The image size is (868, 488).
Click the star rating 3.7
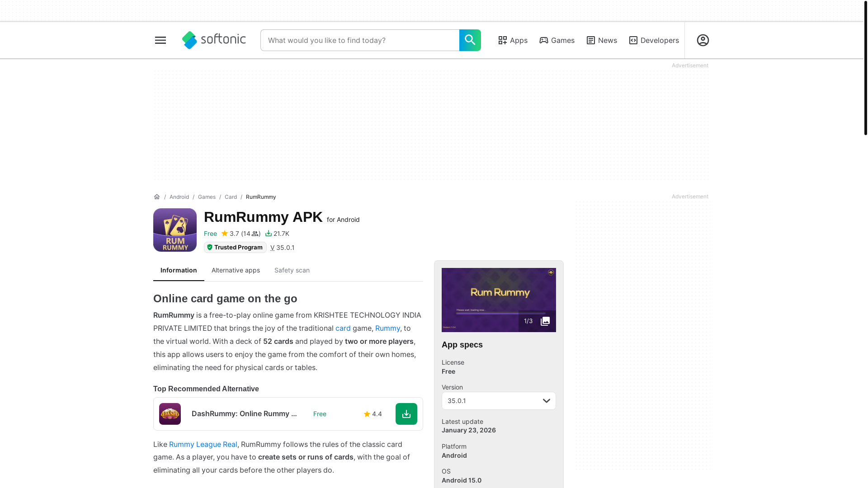(x=230, y=234)
